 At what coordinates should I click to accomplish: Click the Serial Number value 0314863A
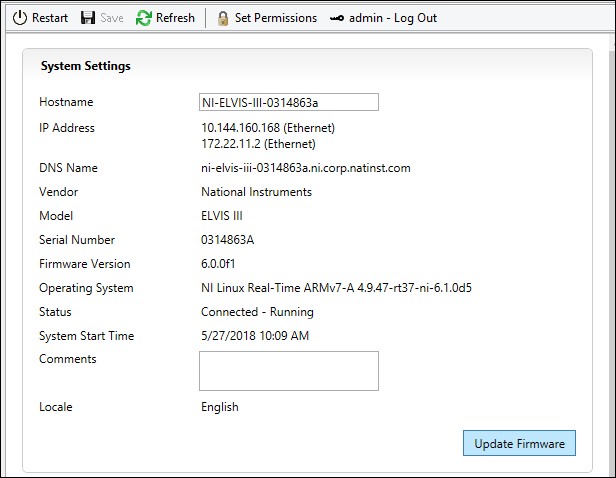pyautogui.click(x=228, y=240)
